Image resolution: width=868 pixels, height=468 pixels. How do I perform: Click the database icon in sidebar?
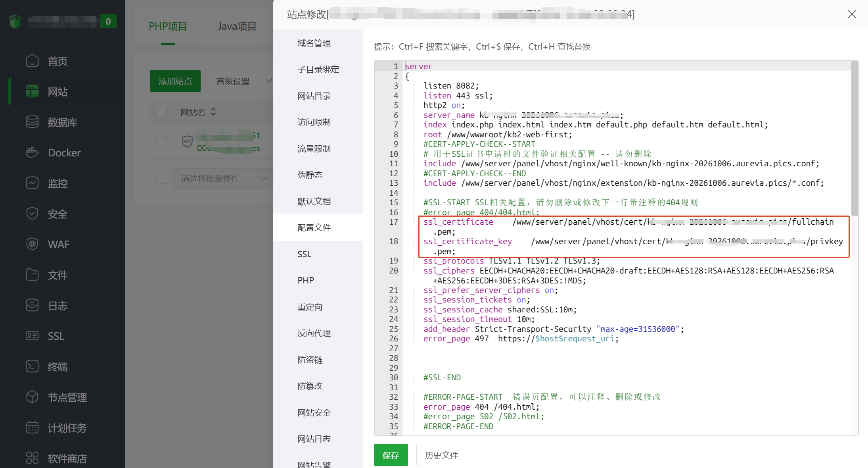coord(32,122)
